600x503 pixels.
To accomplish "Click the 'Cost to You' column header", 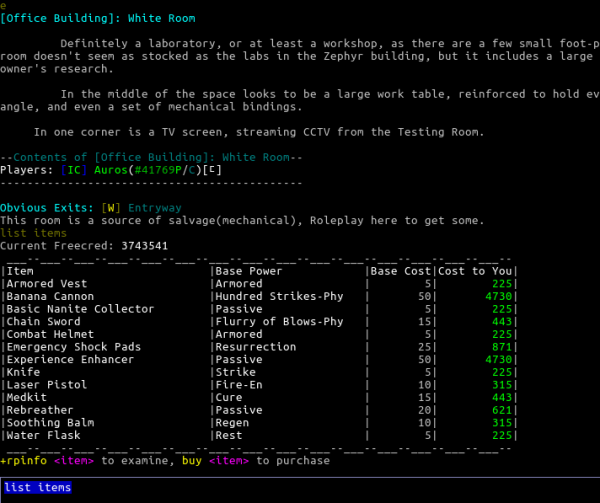I will click(475, 271).
